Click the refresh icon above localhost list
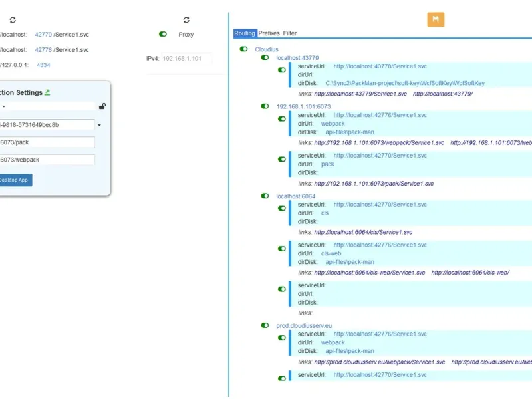The height and width of the screenshot is (399, 532). click(13, 20)
